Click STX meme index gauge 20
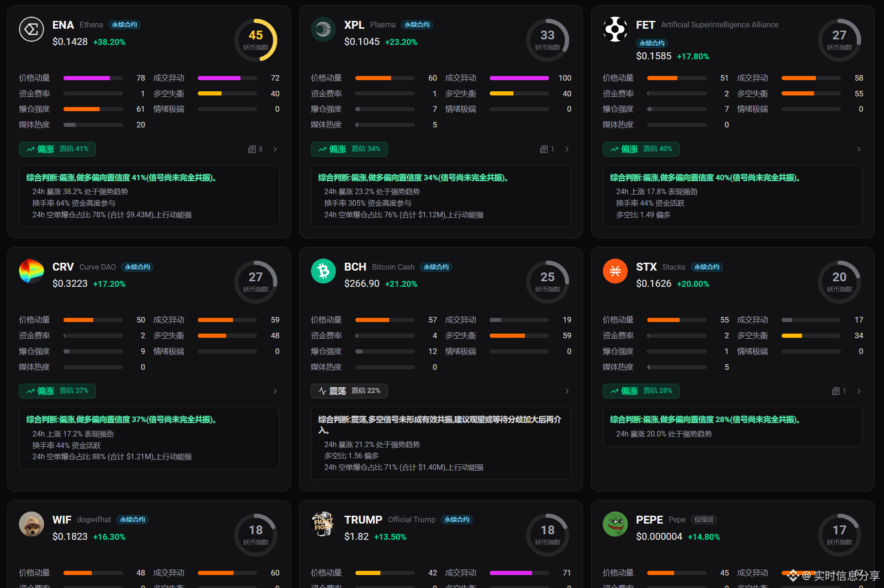Screen dimensions: 884x588 pos(840,282)
